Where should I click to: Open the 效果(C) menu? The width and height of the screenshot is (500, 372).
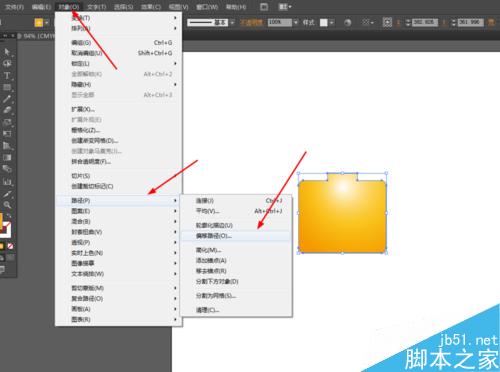[151, 7]
